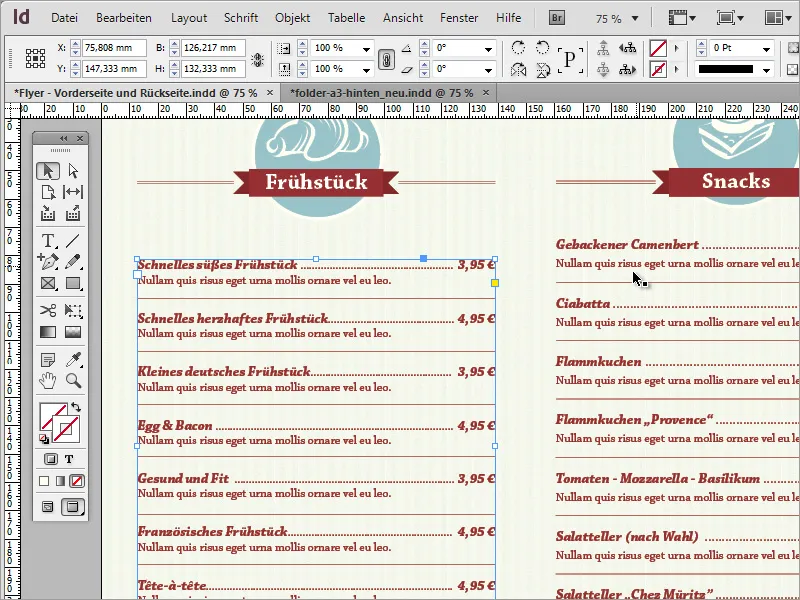Image resolution: width=800 pixels, height=600 pixels.
Task: Select the Page tool
Action: click(x=48, y=192)
